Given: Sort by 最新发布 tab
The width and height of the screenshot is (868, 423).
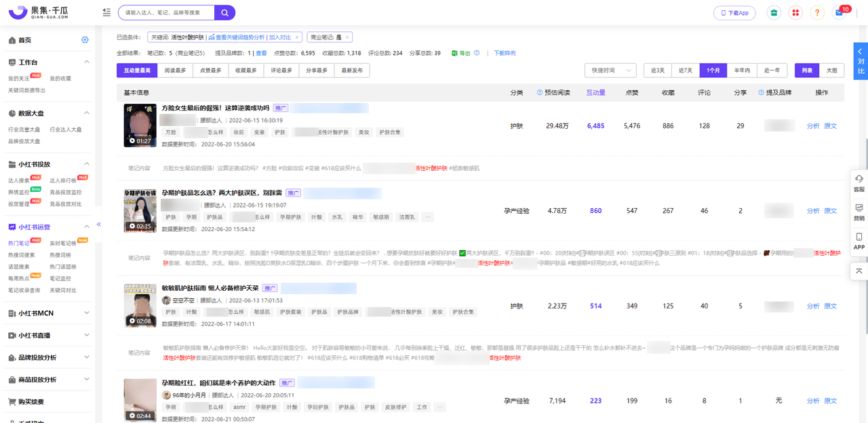Looking at the screenshot, I should click(x=352, y=70).
